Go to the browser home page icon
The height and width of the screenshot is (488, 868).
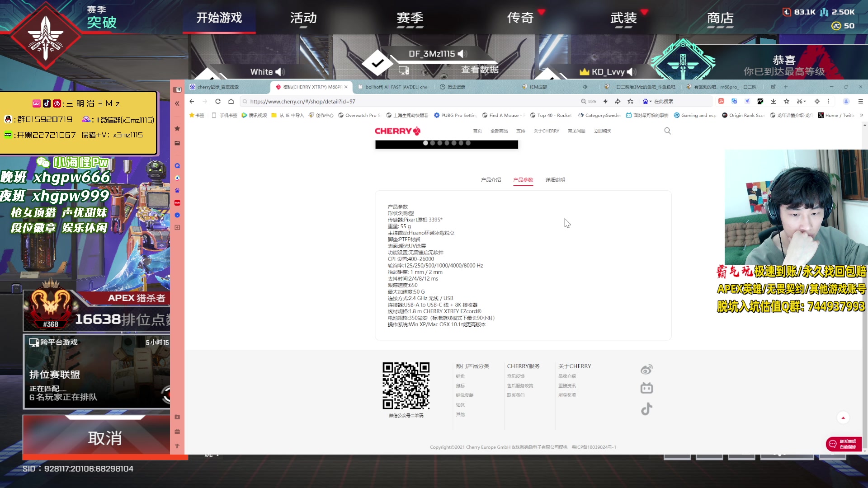click(231, 102)
